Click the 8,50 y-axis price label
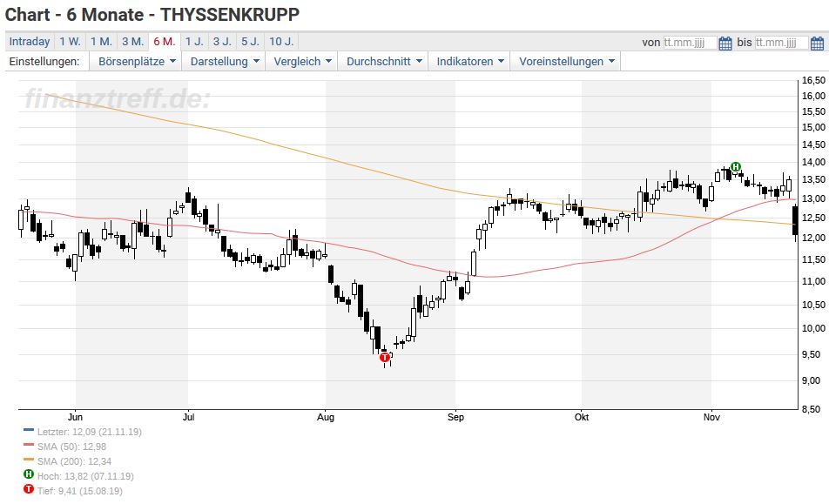Screen dimensions: 829x504 (813, 409)
